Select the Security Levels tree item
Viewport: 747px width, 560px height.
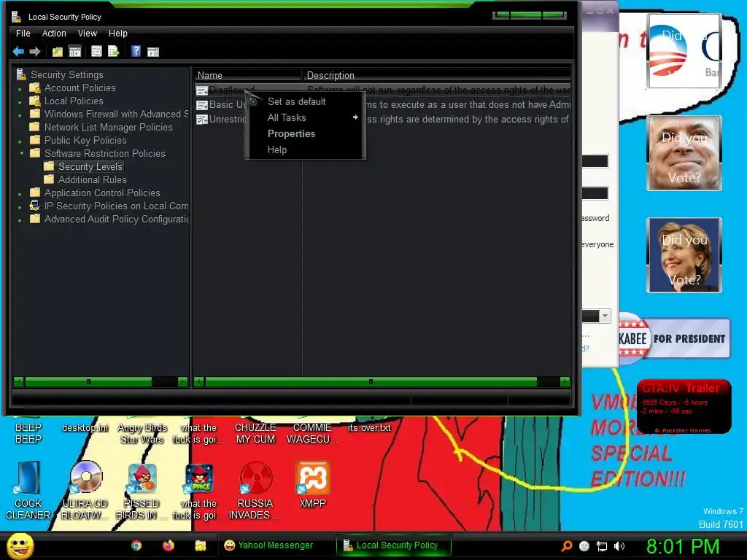90,167
